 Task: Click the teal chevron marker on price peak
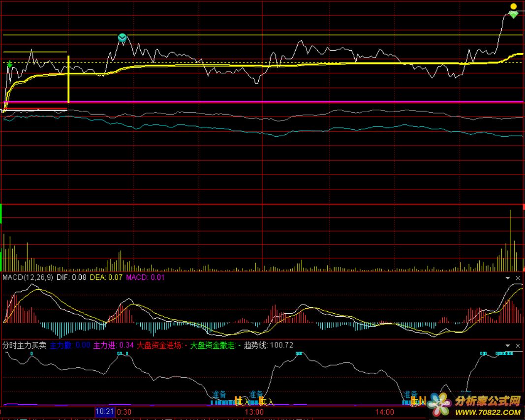point(122,38)
